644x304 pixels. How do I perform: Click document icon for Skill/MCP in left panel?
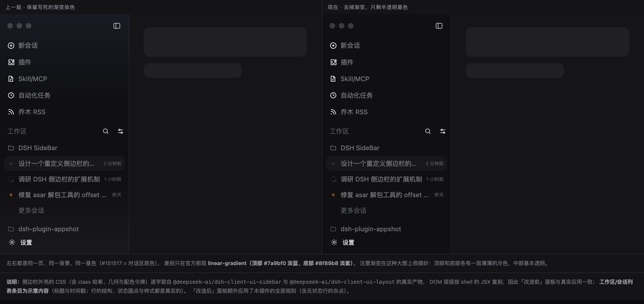[x=11, y=79]
